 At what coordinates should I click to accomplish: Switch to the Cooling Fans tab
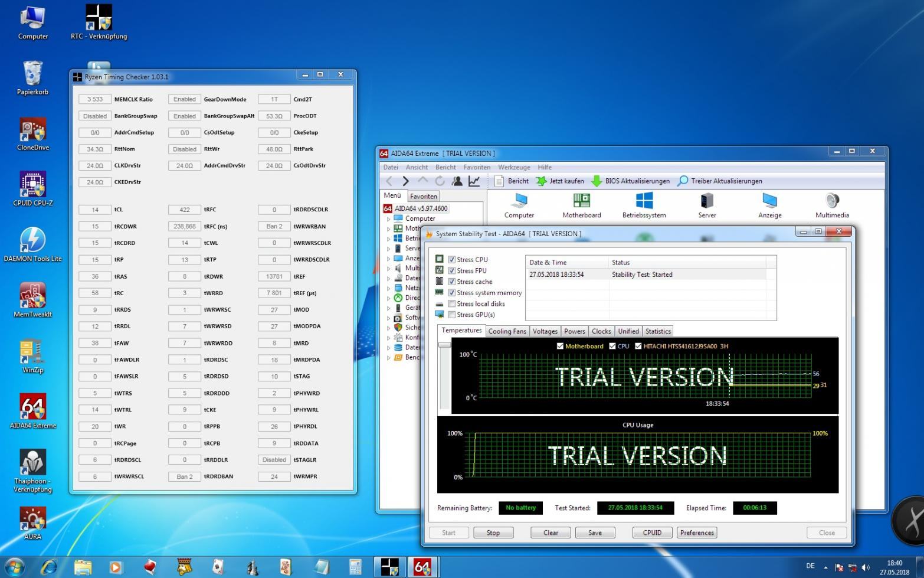tap(507, 331)
